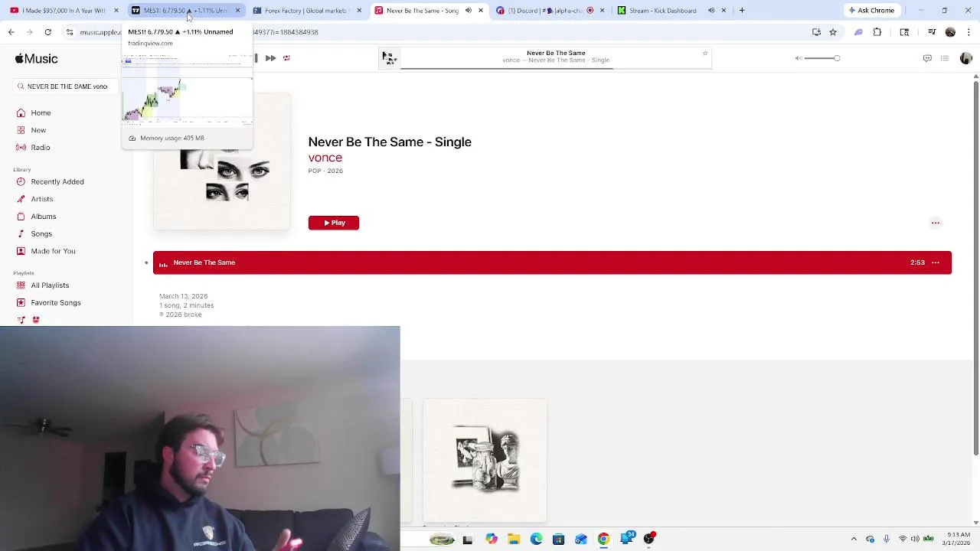Open the Chrome profile avatar

[950, 32]
